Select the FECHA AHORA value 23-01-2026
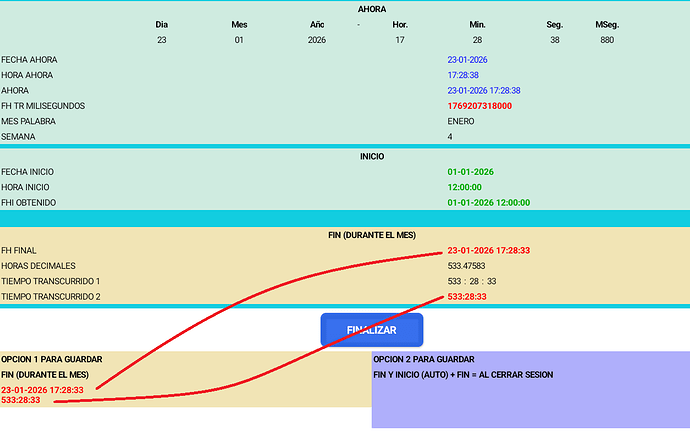Screen dimensions: 690x431 467,60
